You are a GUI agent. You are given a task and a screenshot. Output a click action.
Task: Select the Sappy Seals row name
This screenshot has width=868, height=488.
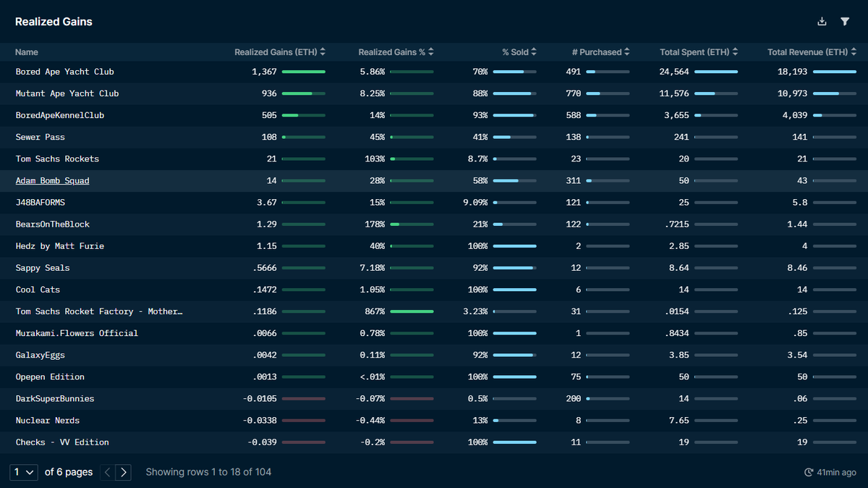[43, 268]
